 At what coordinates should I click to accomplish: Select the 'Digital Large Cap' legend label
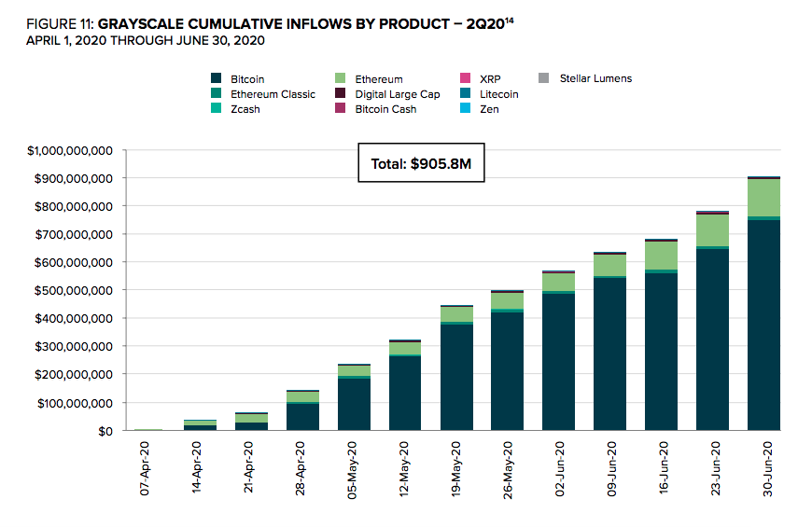point(398,94)
